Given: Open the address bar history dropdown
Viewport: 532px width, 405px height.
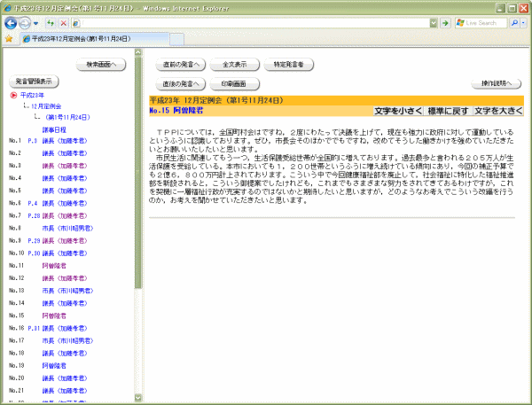Looking at the screenshot, I should 434,23.
